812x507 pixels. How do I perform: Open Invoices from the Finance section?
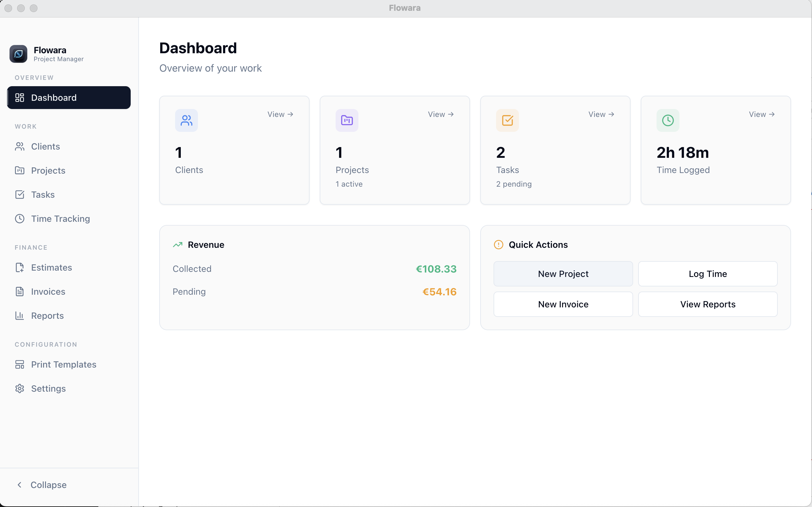[x=48, y=292]
